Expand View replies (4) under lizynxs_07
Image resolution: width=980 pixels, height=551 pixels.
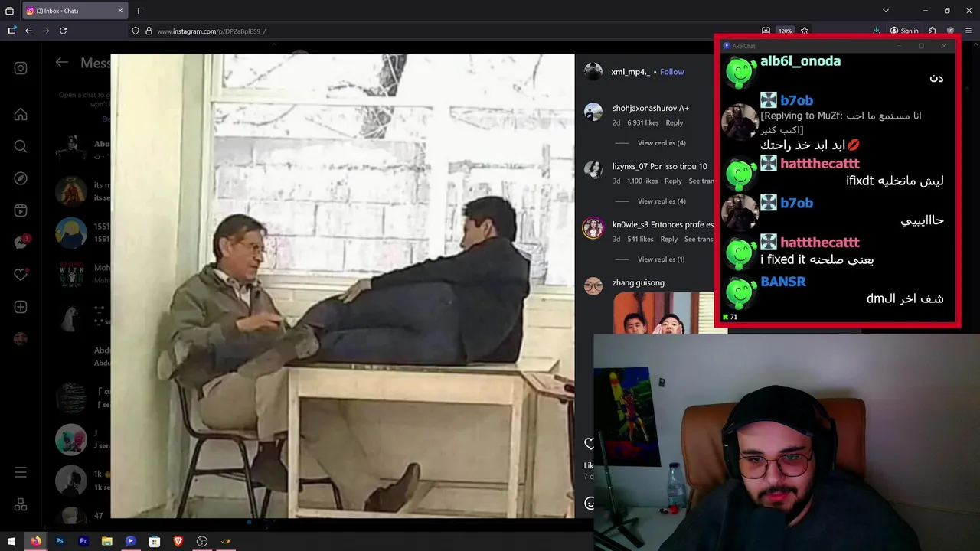[x=661, y=201]
